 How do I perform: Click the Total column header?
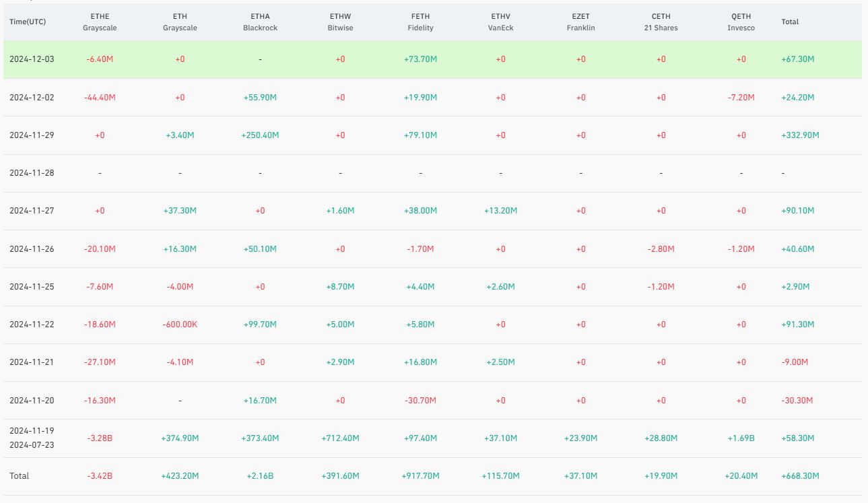[x=790, y=22]
